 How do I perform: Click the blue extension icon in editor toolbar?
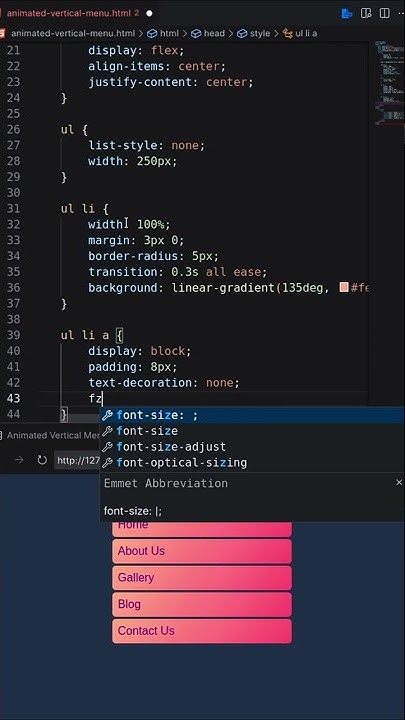click(x=347, y=13)
